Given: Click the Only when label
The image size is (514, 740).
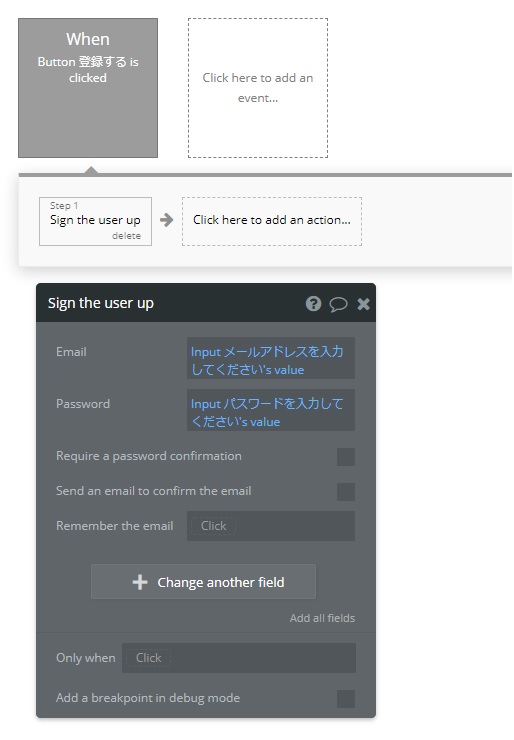Looking at the screenshot, I should coord(85,658).
